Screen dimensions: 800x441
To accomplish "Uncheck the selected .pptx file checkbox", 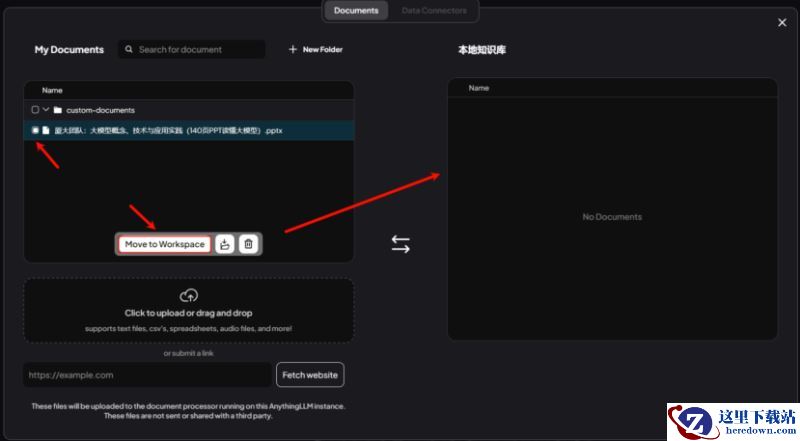I will pyautogui.click(x=35, y=130).
